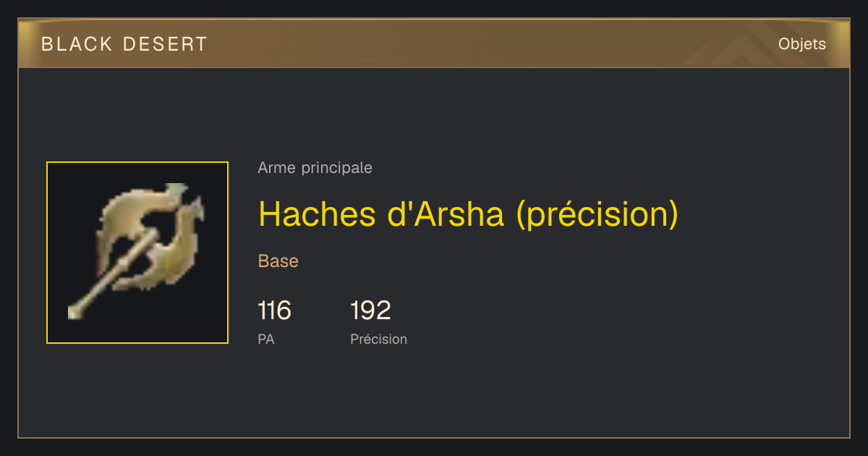Select the Base enhancement level label
The height and width of the screenshot is (456, 868).
tap(278, 261)
